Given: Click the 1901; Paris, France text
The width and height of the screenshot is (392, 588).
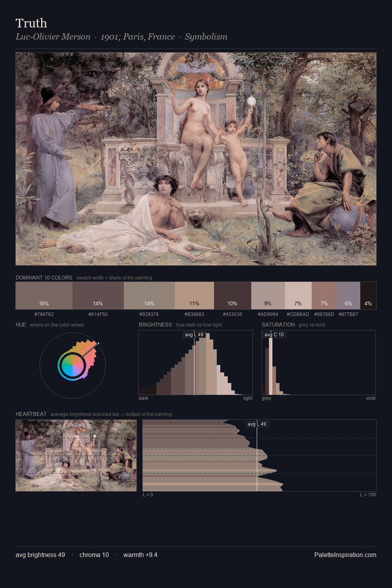Looking at the screenshot, I should pos(138,37).
